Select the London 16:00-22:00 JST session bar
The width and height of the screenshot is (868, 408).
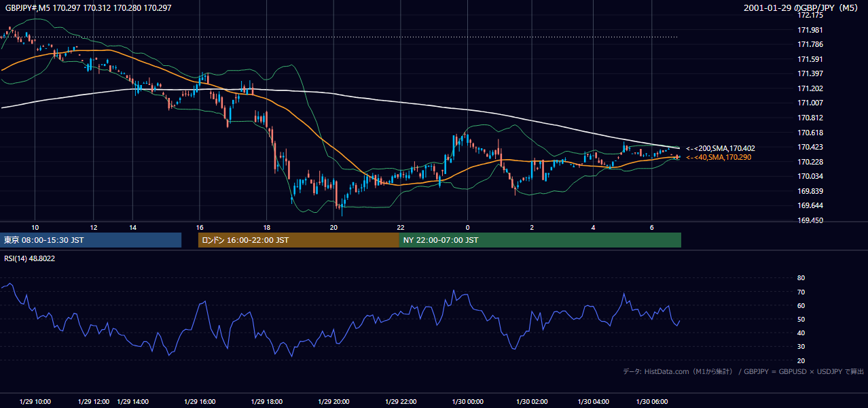point(298,240)
